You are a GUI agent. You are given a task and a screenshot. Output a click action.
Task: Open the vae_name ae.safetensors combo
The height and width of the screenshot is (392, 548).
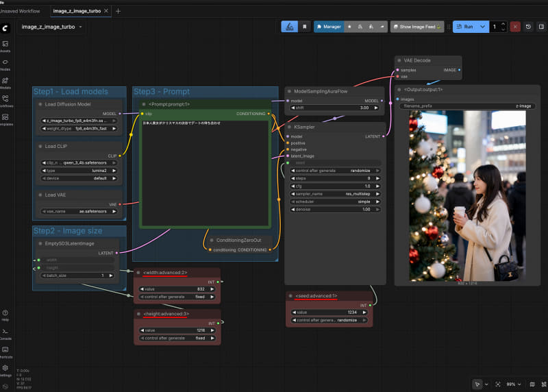pos(79,211)
